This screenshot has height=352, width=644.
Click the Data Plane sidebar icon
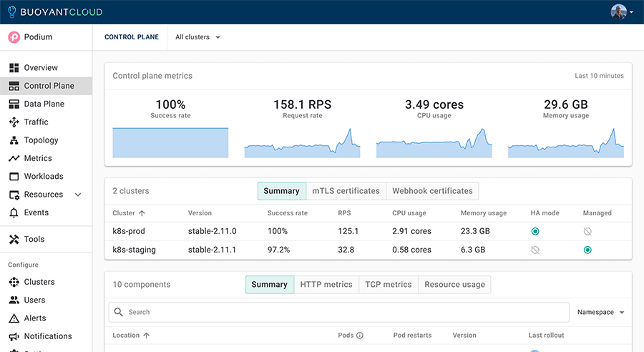tap(14, 104)
